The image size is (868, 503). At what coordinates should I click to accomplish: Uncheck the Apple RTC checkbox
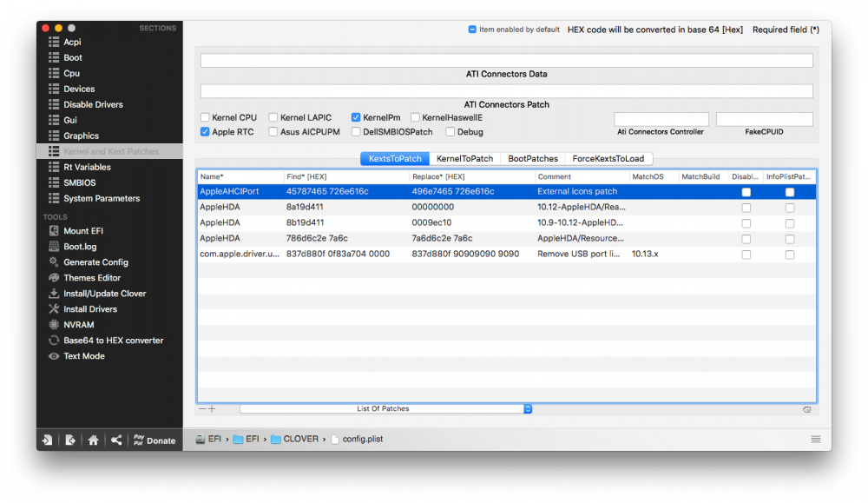[x=205, y=132]
